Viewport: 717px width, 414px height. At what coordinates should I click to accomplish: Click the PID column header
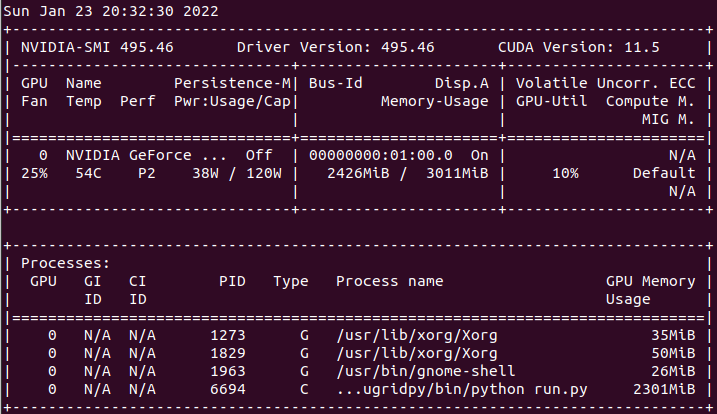coord(232,281)
